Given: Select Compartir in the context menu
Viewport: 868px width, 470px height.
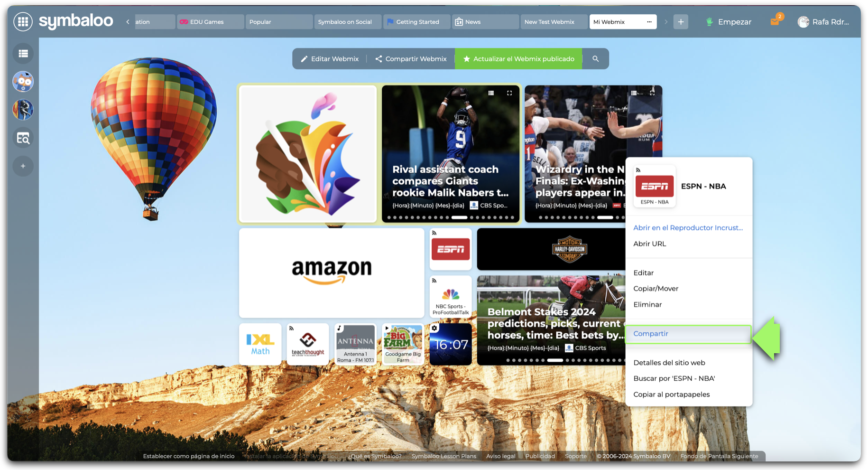Looking at the screenshot, I should [x=688, y=334].
